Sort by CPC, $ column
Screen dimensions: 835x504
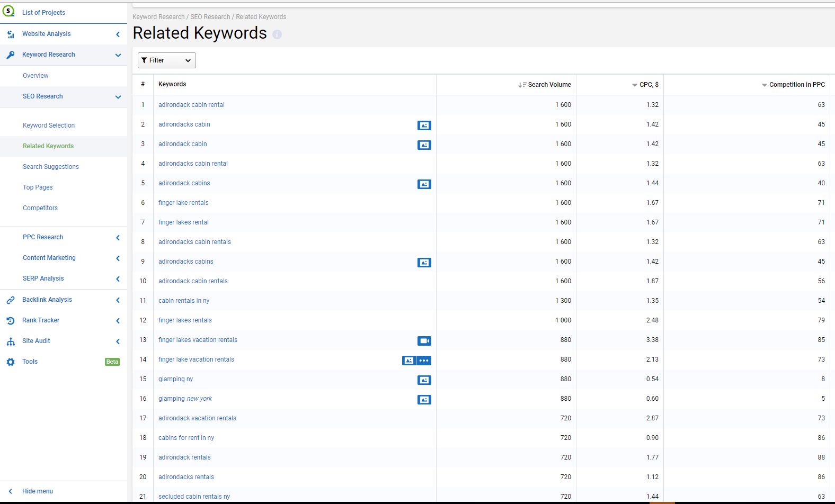pos(645,85)
